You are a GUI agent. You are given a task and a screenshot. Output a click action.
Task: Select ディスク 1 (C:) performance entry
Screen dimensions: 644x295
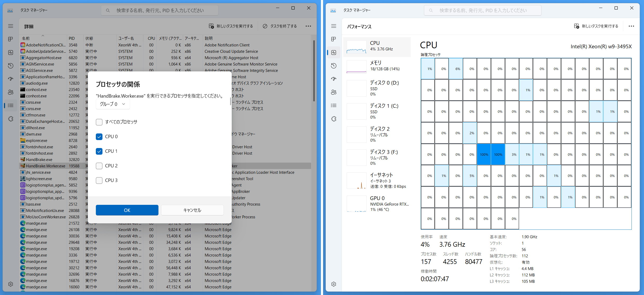[x=377, y=111]
